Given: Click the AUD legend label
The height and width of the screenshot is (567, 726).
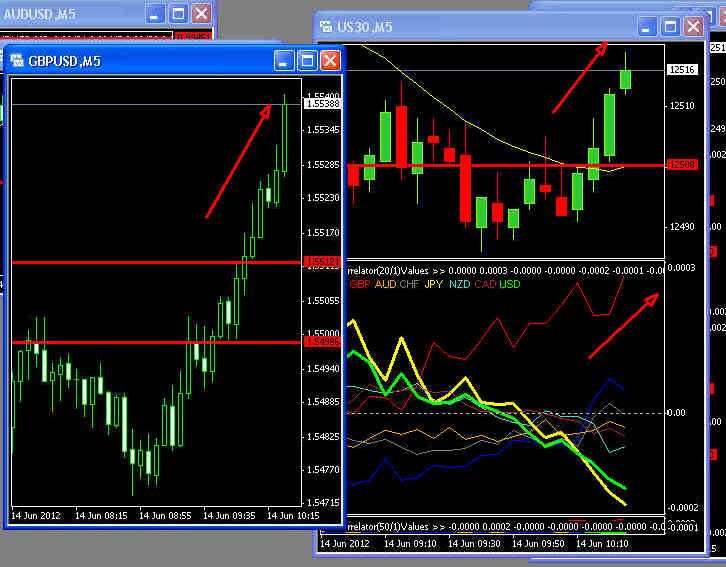Looking at the screenshot, I should coord(385,284).
